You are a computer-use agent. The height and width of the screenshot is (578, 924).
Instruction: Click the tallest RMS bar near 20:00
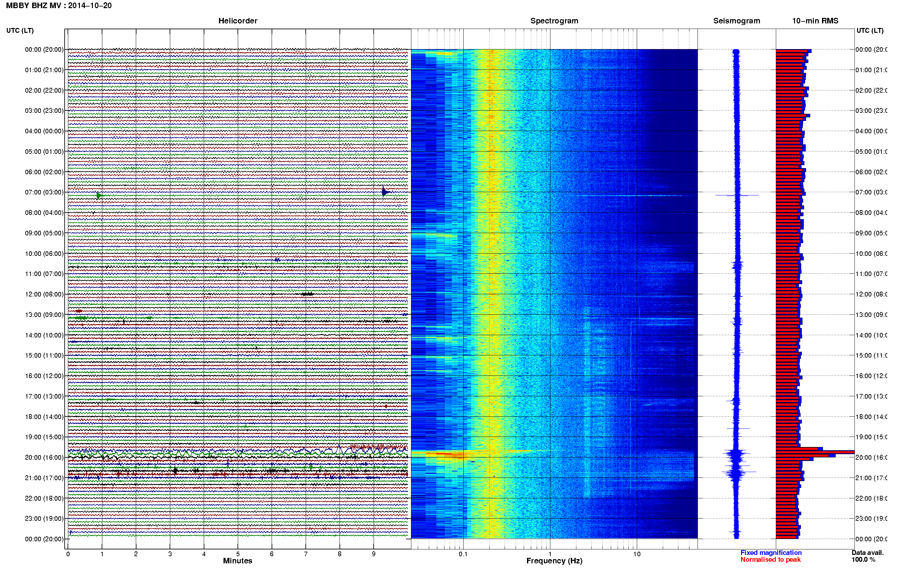(x=815, y=452)
